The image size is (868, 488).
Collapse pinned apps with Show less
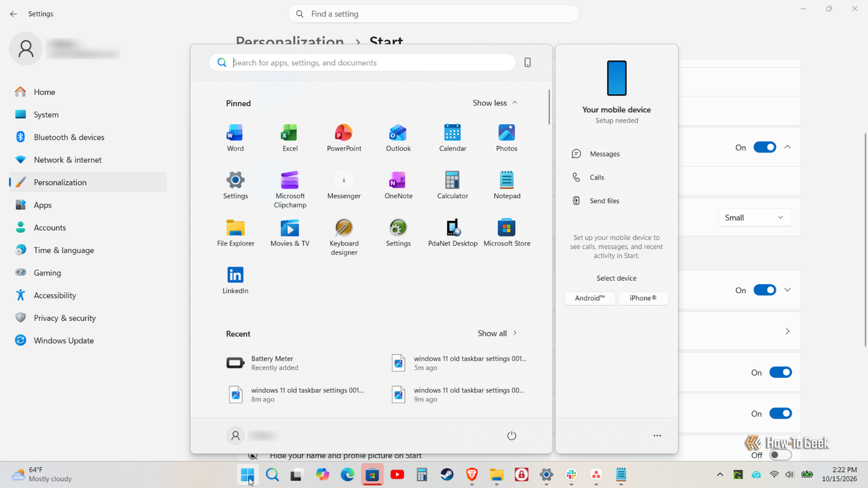(495, 103)
